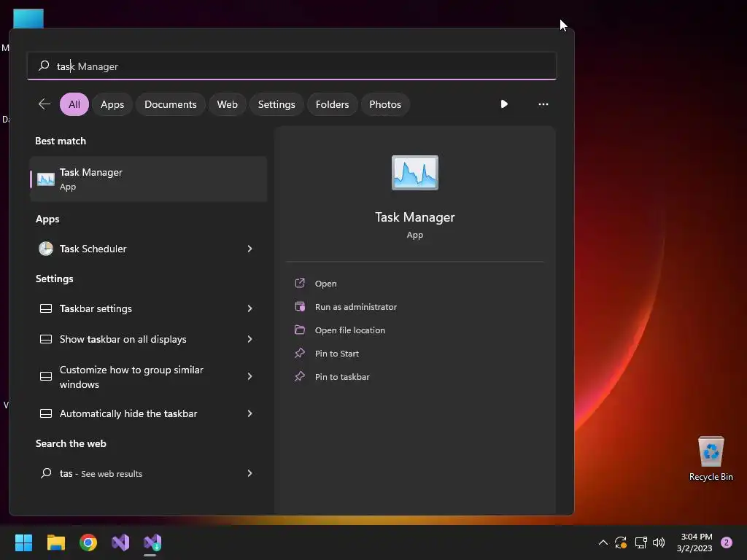This screenshot has height=560, width=747.
Task: Click the Task Scheduler clock icon
Action: coord(46,249)
